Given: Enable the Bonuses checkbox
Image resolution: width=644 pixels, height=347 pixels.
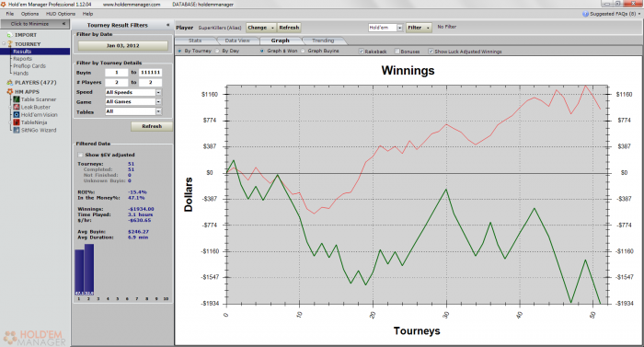Looking at the screenshot, I should (x=397, y=52).
